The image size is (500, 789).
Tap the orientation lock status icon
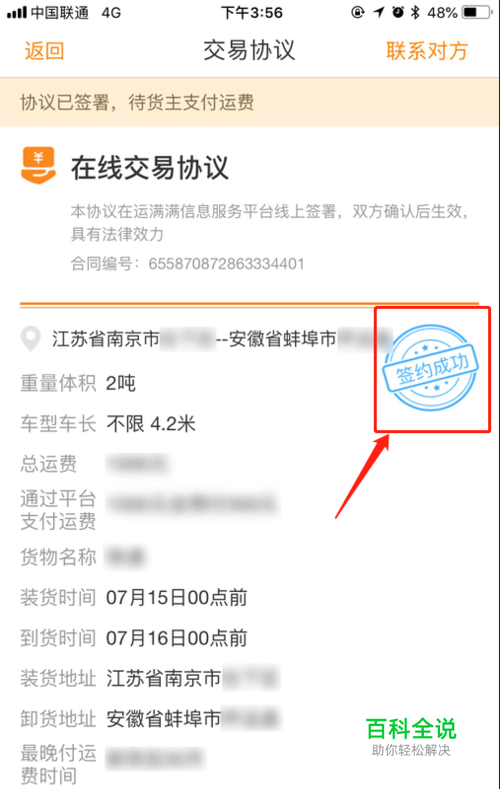coord(358,12)
